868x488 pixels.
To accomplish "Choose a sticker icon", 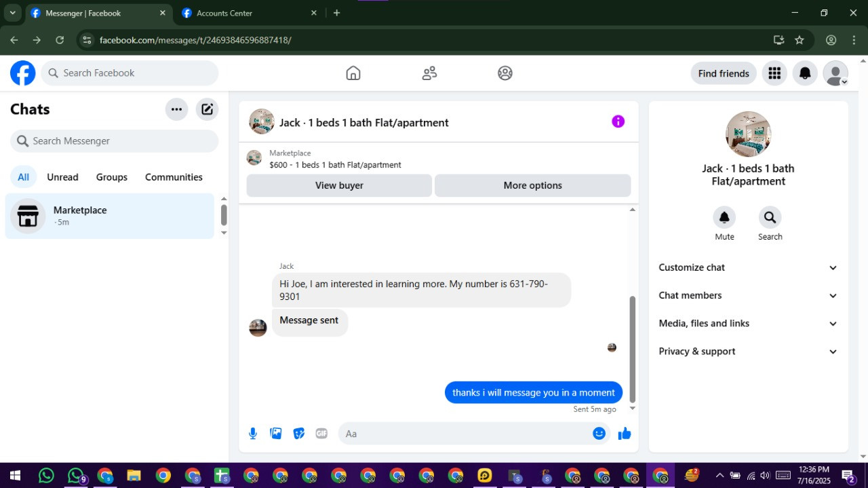I will pyautogui.click(x=299, y=433).
